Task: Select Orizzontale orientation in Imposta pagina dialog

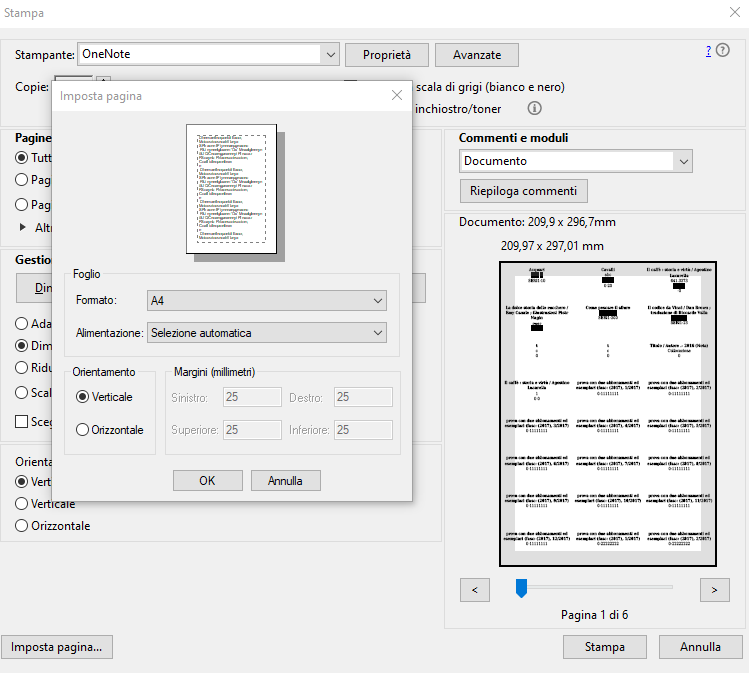Action: (83, 429)
